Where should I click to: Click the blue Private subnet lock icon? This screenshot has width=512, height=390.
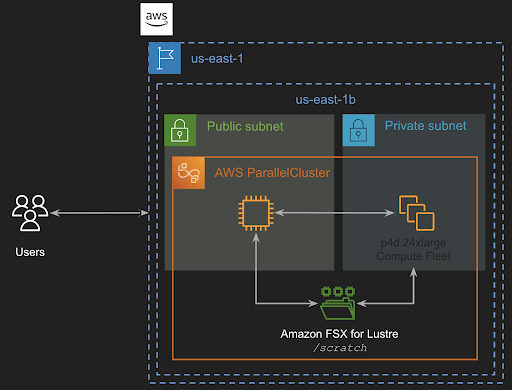[359, 130]
